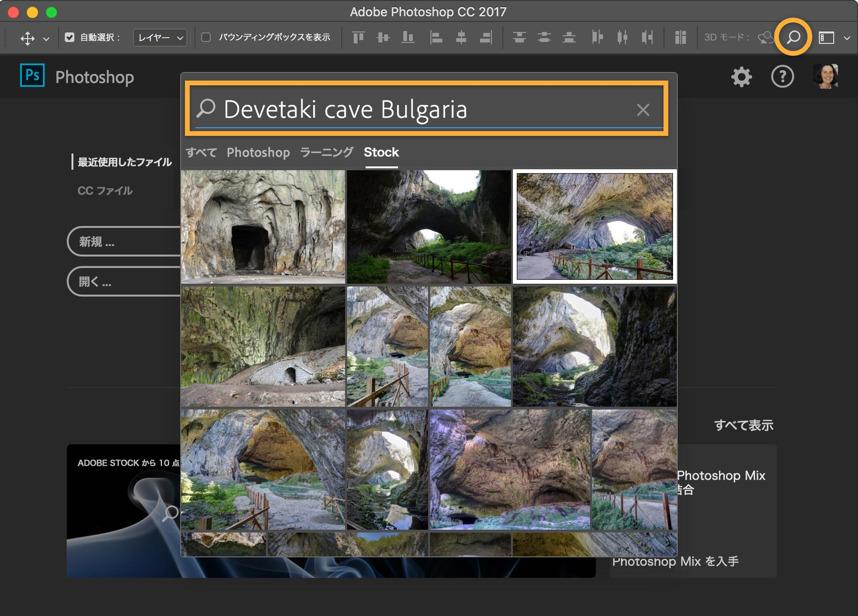Clear the search field with the X
Image resolution: width=858 pixels, height=616 pixels.
(643, 110)
